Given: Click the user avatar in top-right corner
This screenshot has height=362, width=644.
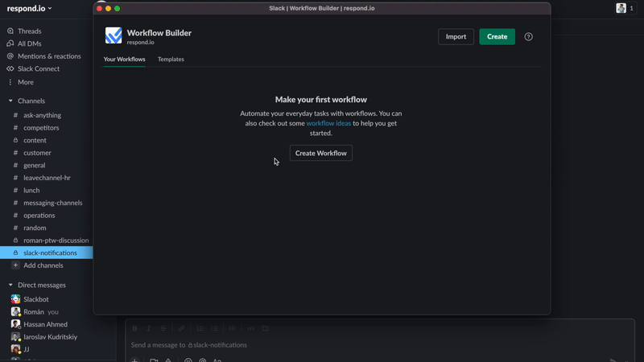Looking at the screenshot, I should (621, 8).
